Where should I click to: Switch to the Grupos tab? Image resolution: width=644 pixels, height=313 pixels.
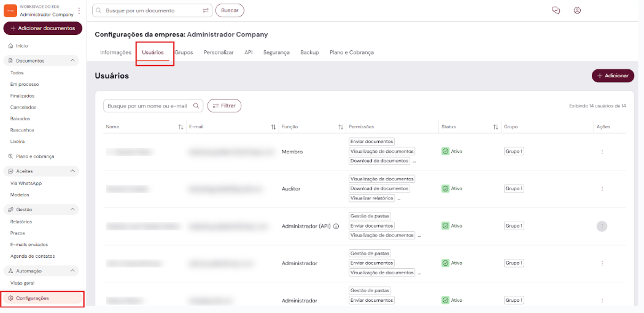pos(184,53)
